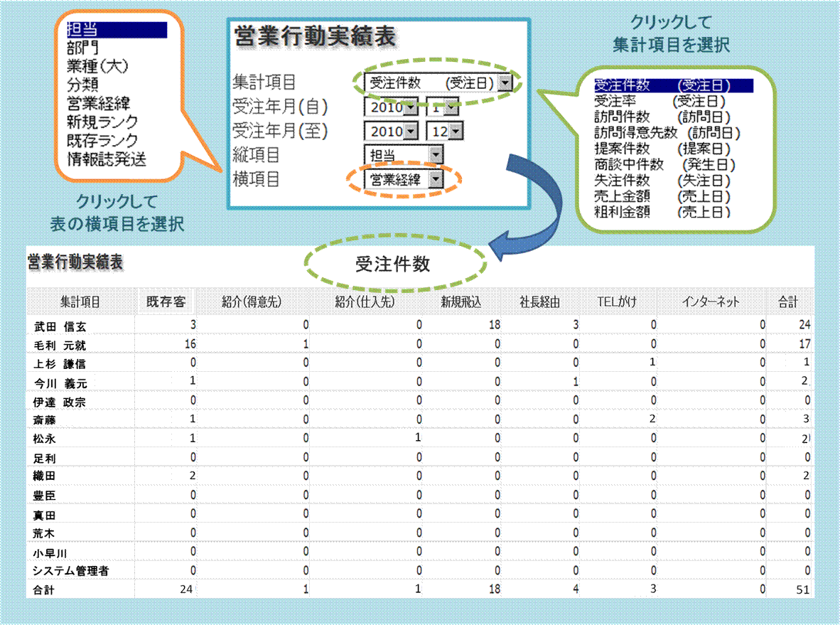Click the 小早川 row name
The width and height of the screenshot is (840, 625).
50,553
